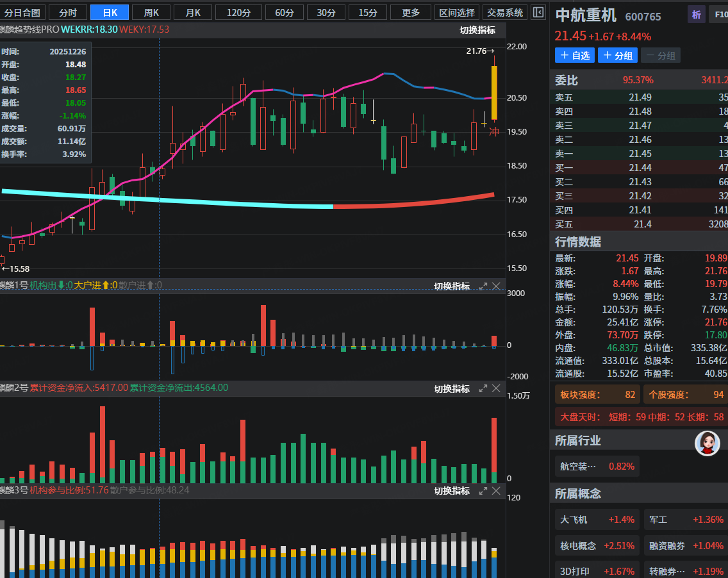Open 切换指标 on main trend chart

pyautogui.click(x=477, y=30)
